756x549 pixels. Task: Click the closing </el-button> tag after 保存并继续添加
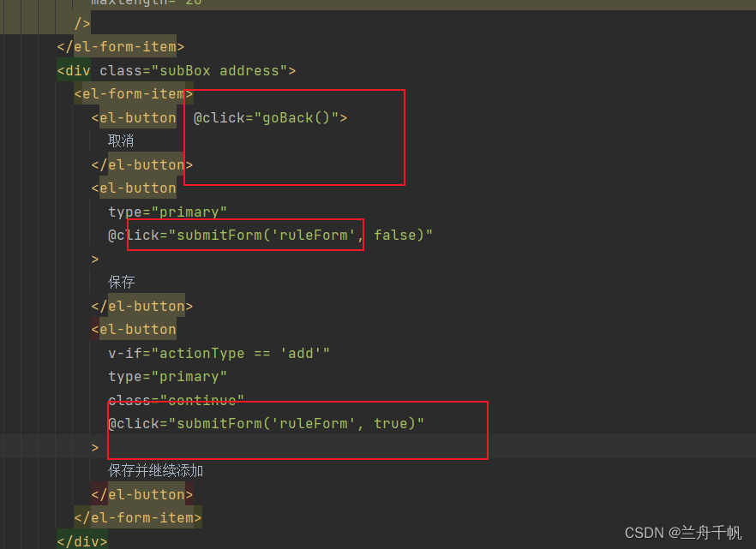(142, 494)
